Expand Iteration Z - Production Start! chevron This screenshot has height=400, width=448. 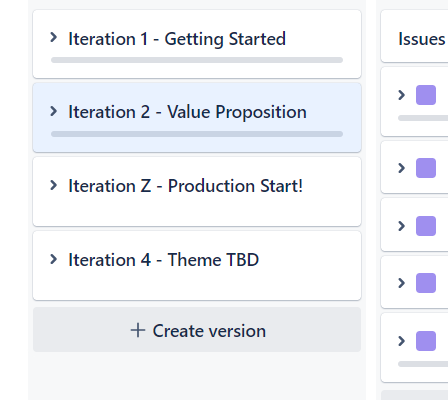53,185
